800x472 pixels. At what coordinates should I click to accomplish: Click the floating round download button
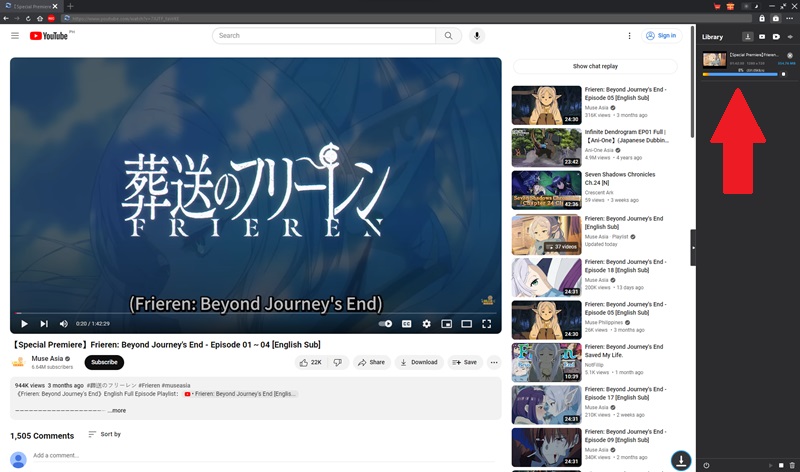[x=681, y=460]
